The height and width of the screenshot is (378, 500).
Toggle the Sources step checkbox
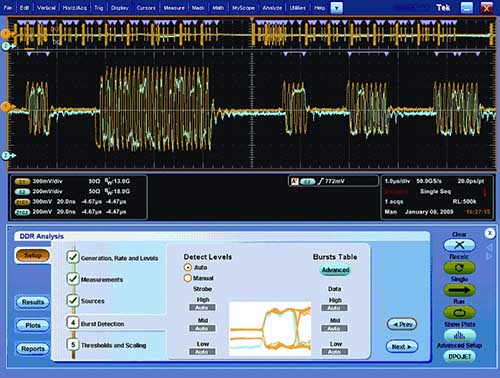73,300
